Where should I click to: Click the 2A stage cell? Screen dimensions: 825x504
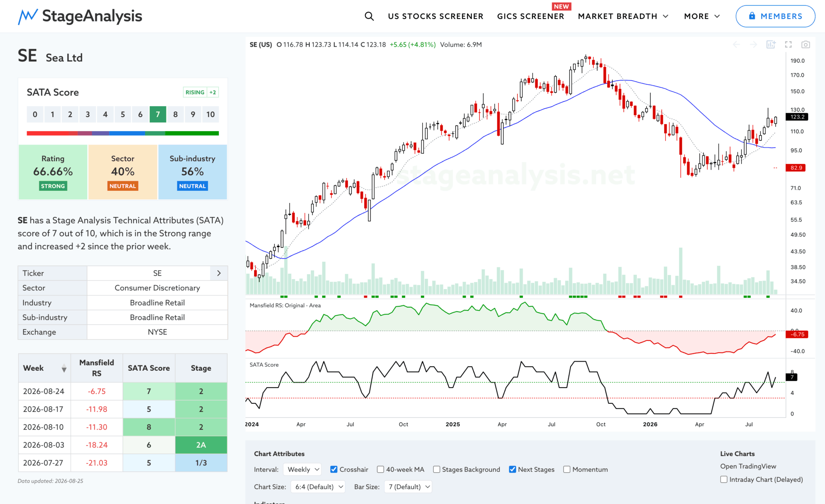(201, 445)
